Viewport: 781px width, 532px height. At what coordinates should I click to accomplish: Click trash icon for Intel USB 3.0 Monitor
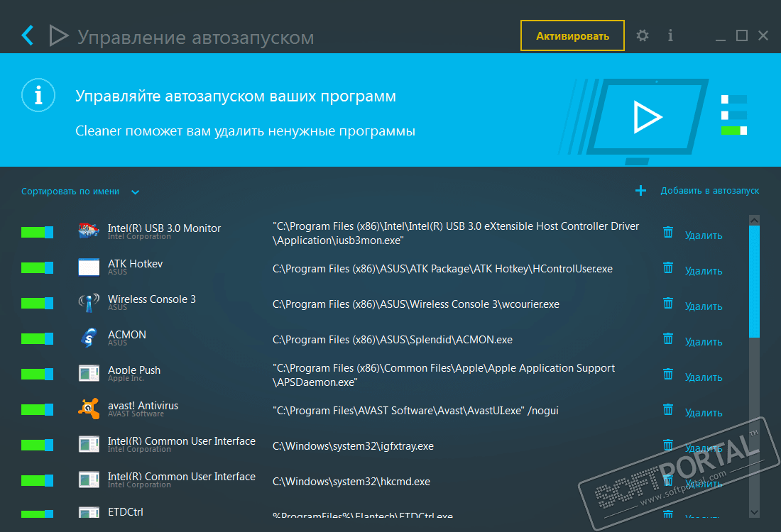pyautogui.click(x=668, y=232)
